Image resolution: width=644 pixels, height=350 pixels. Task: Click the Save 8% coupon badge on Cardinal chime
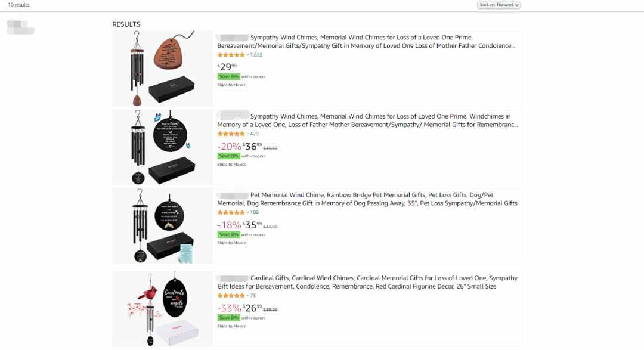[x=229, y=318]
